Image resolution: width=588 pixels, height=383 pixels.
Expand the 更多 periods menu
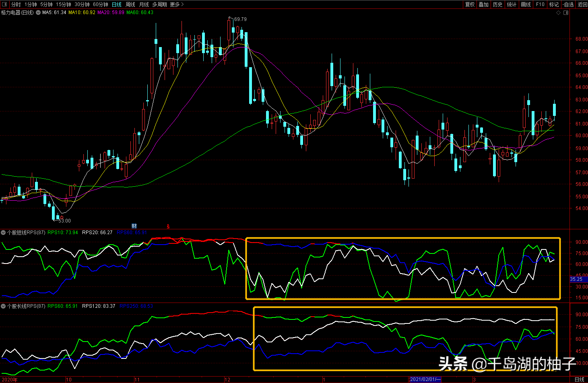tap(177, 4)
